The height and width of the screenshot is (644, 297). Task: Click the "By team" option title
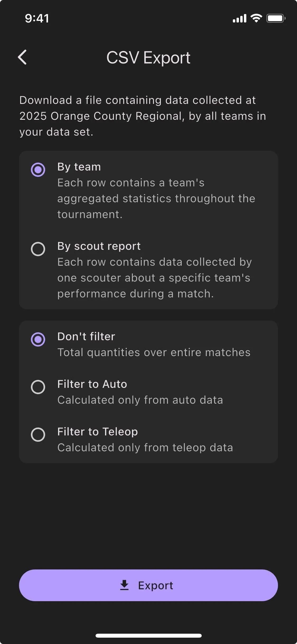coord(79,167)
